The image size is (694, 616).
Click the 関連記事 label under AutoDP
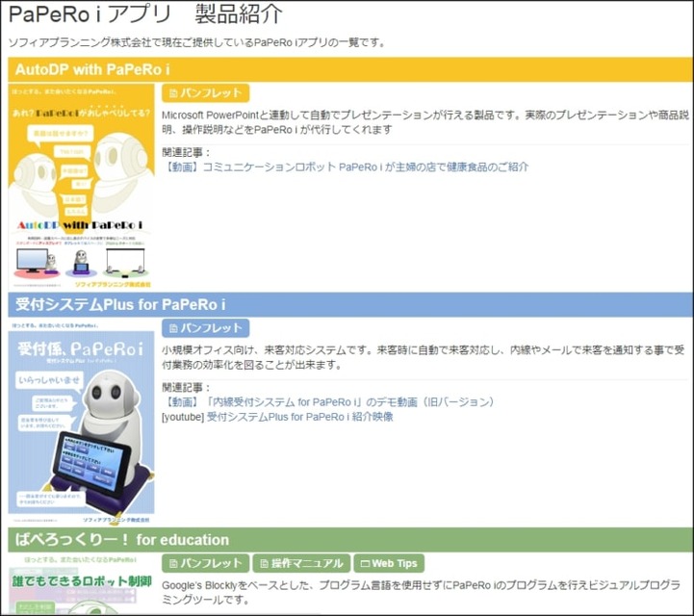186,153
